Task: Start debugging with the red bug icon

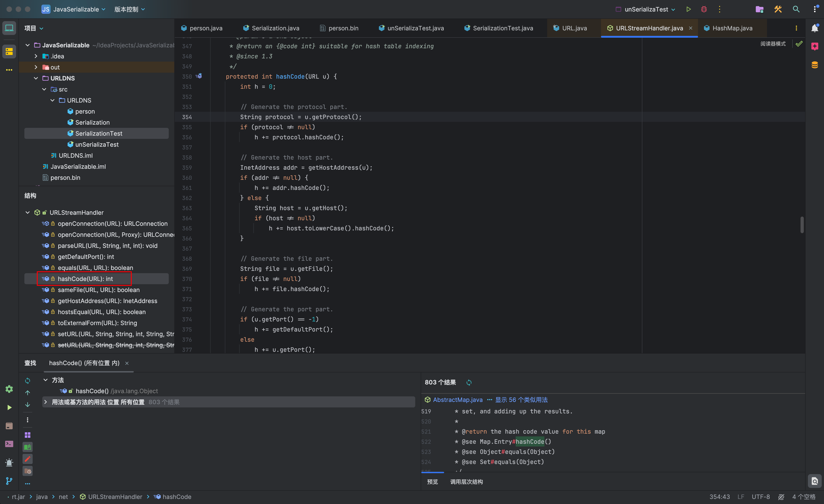Action: click(704, 9)
